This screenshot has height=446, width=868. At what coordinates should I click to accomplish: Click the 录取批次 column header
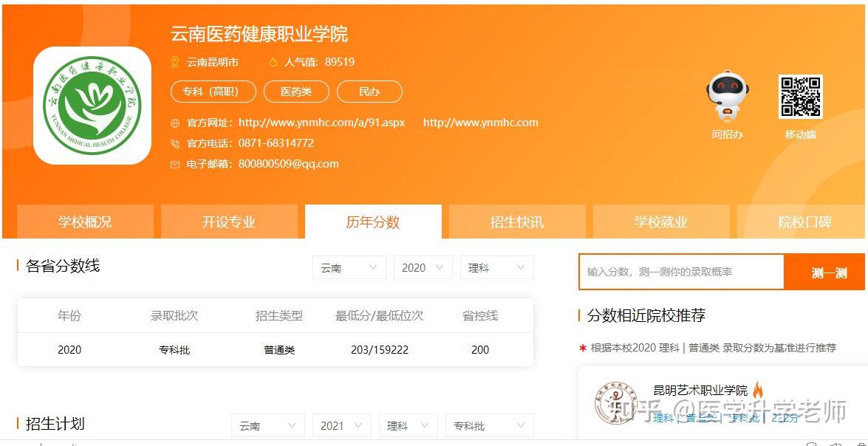[x=174, y=316]
